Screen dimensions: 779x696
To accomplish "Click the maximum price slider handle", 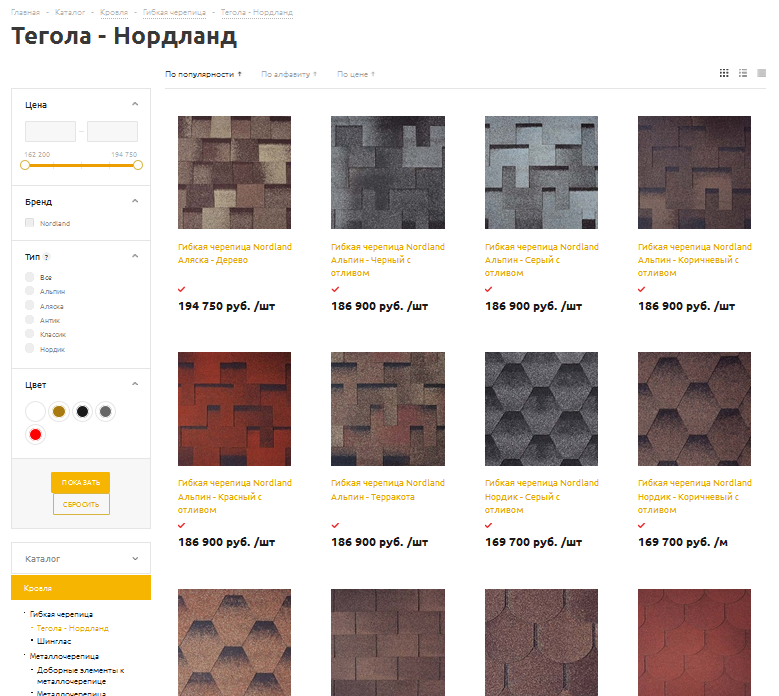I will point(138,165).
